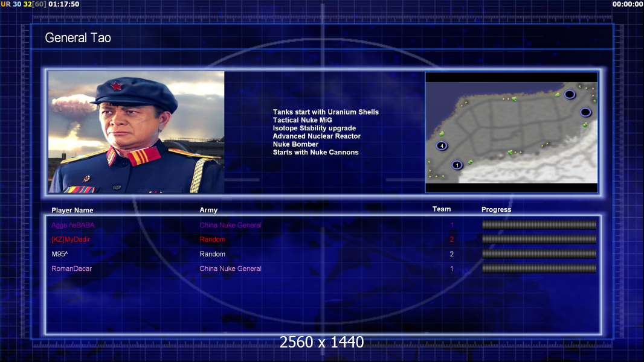Select 'Advanced Nuclear Reactor' line
Image resolution: width=644 pixels, height=362 pixels.
317,136
